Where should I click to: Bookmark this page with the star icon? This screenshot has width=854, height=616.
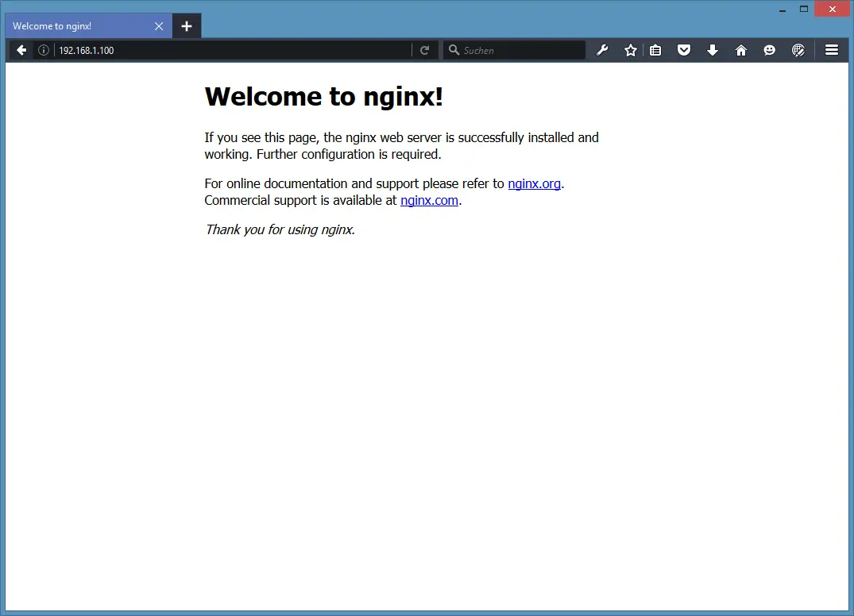(631, 50)
